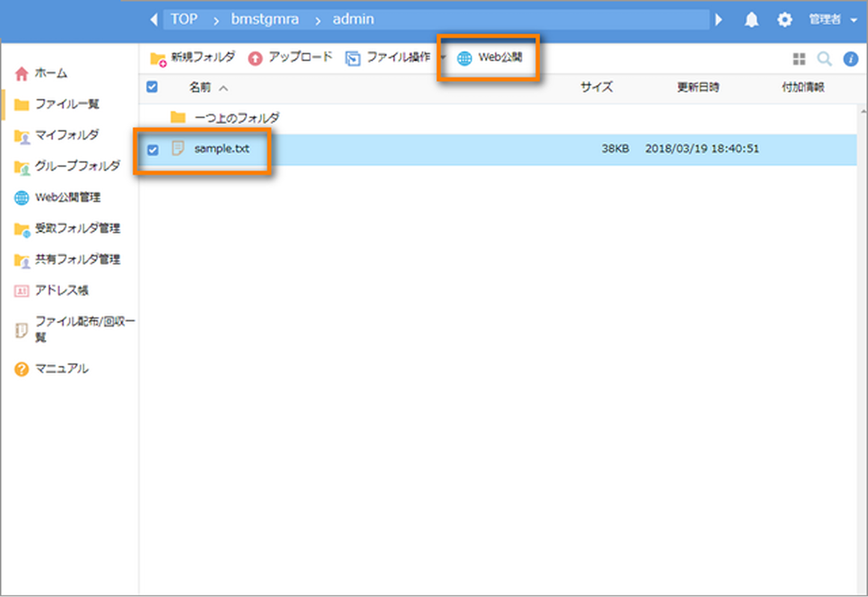Select Web公開管理 in the sidebar
The image size is (868, 597).
click(x=67, y=198)
